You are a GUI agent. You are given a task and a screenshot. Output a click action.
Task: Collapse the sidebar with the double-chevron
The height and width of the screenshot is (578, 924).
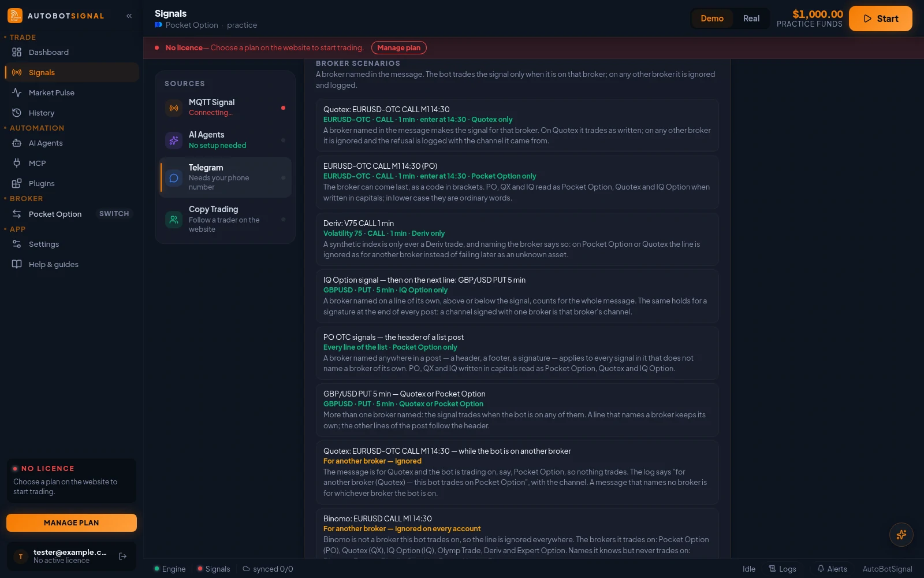pos(129,16)
